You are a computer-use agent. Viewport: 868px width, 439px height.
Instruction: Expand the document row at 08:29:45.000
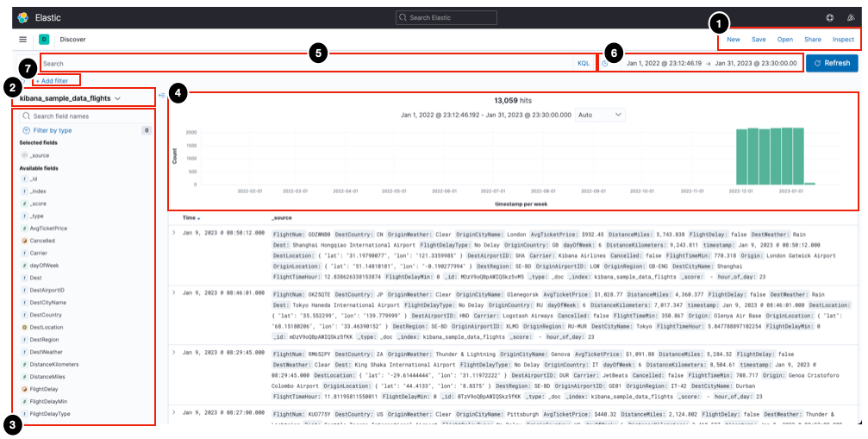click(173, 352)
